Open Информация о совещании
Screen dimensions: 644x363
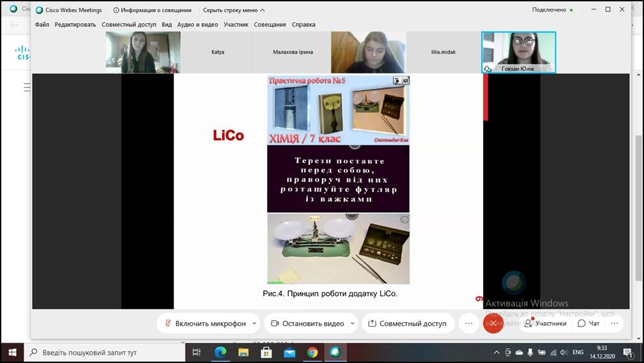(152, 10)
